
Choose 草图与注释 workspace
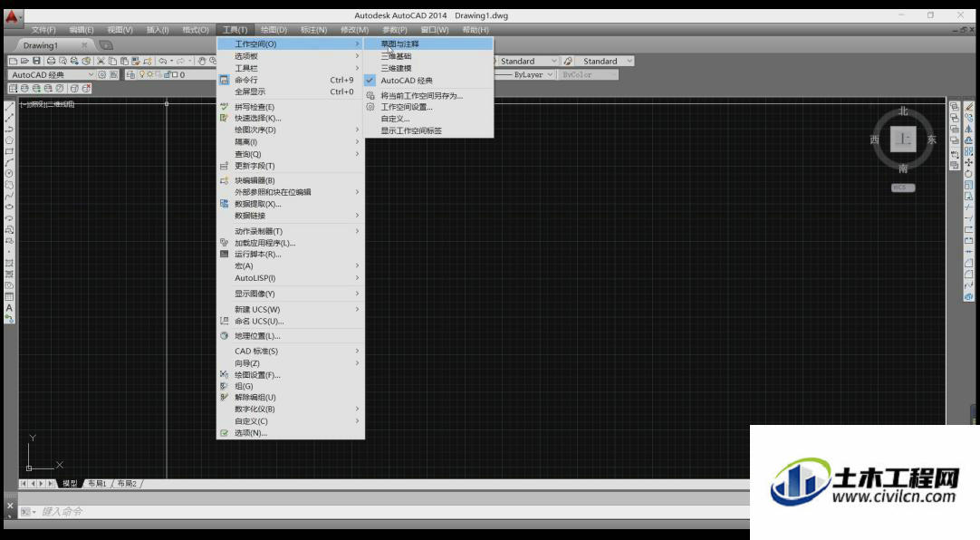pos(428,43)
